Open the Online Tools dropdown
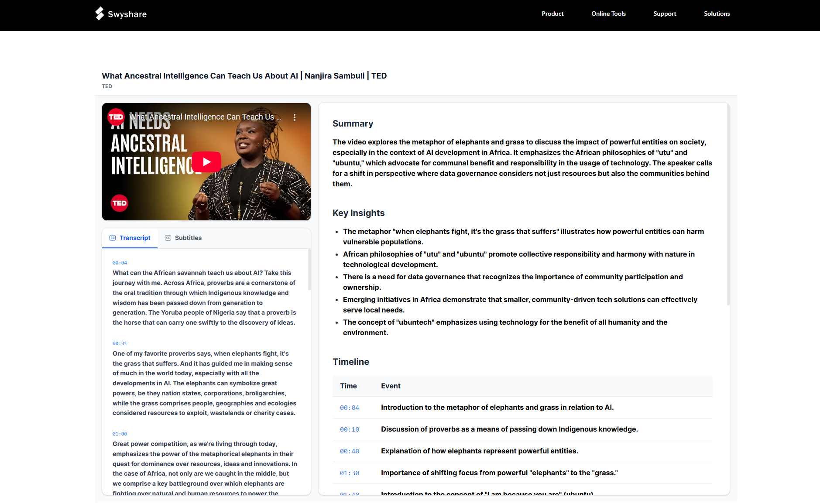820x504 pixels. click(x=608, y=14)
